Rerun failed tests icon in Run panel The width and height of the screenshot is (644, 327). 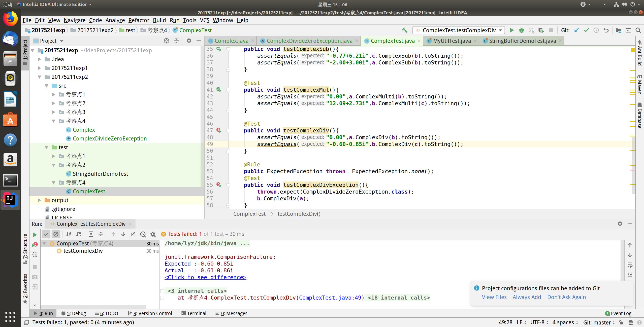click(x=35, y=244)
